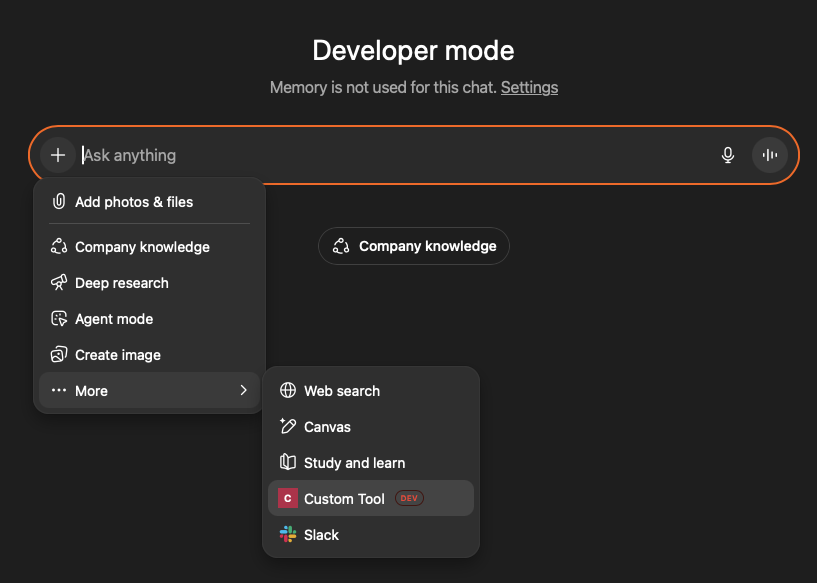The width and height of the screenshot is (817, 583).
Task: Click the Canvas pencil icon
Action: tap(288, 426)
